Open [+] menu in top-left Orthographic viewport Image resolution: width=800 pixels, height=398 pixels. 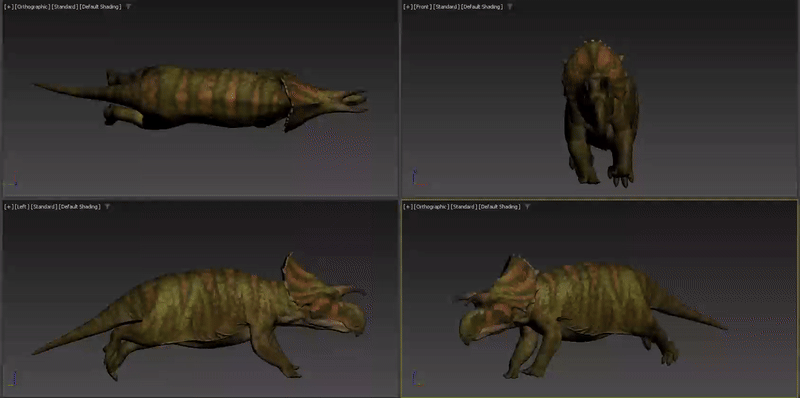point(8,7)
